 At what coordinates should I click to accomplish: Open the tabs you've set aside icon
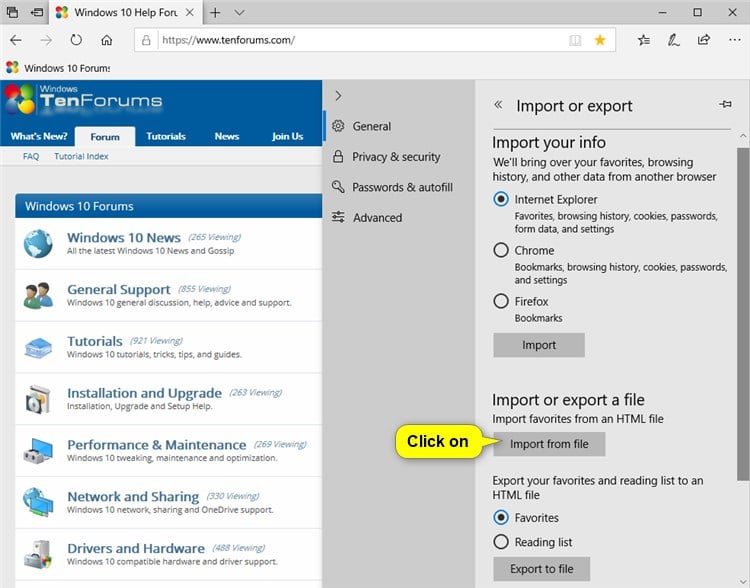pyautogui.click(x=12, y=12)
